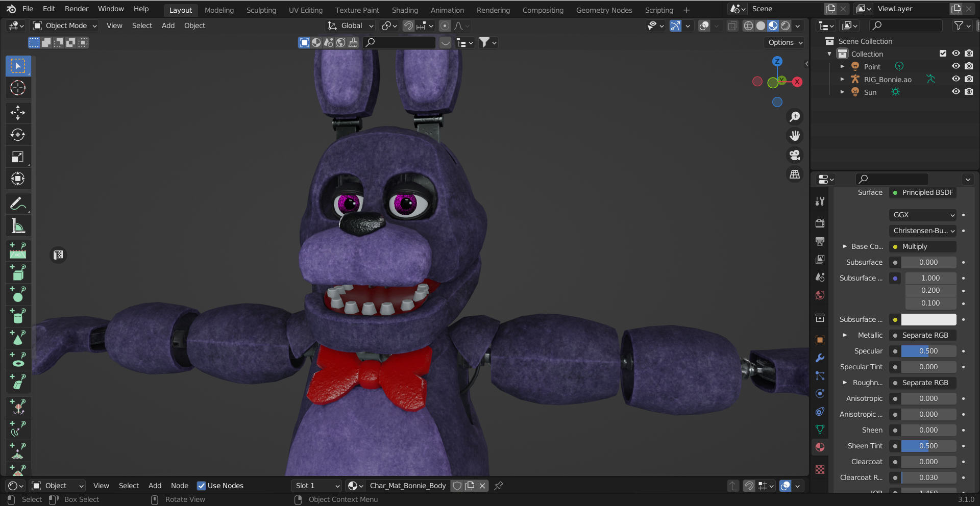Open the Slot 1 dropdown
Screen dimensions: 980x506
(x=316, y=486)
